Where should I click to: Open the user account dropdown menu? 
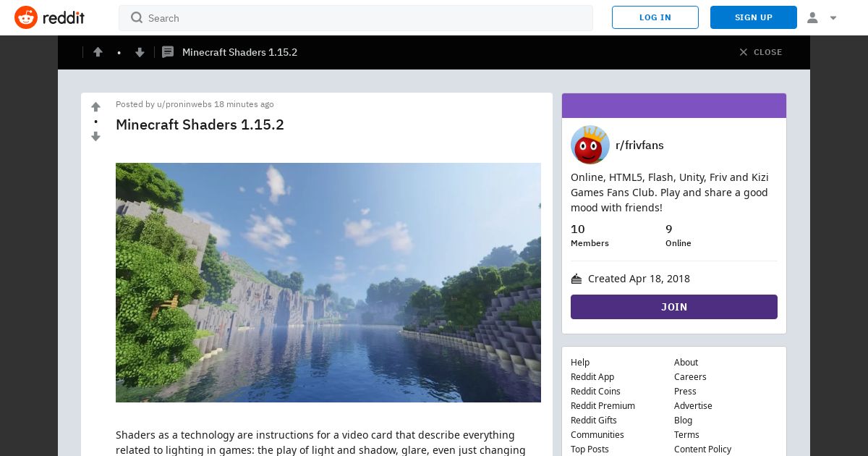[x=822, y=17]
